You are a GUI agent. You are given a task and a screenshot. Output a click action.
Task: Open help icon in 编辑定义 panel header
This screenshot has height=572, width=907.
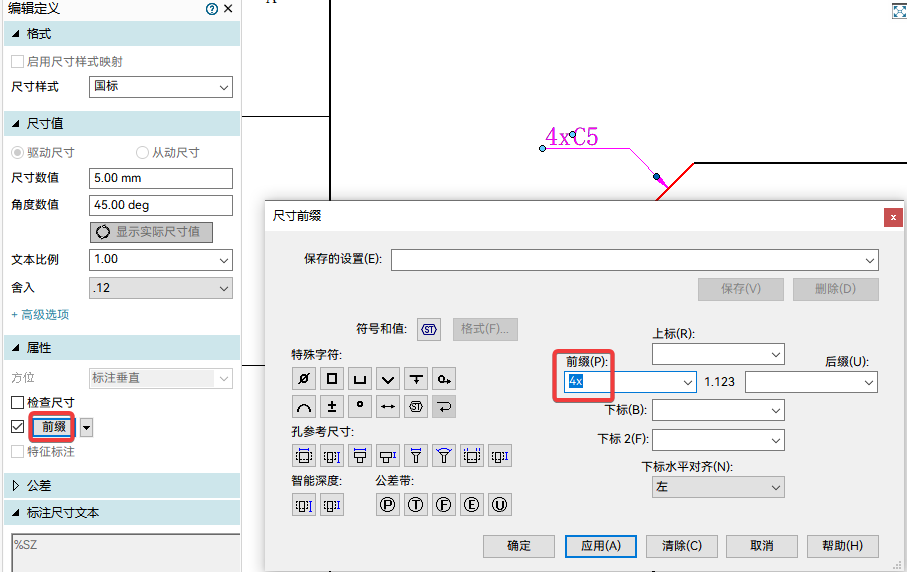click(212, 9)
